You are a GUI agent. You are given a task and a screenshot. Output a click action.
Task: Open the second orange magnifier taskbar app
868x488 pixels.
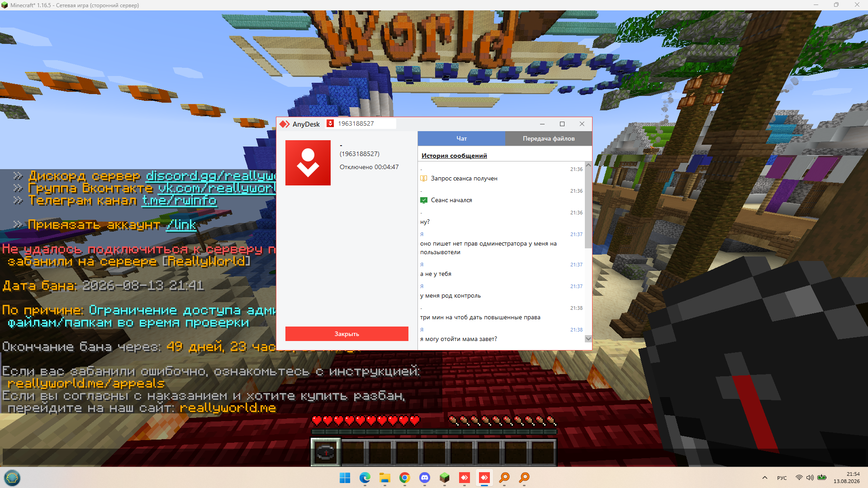[524, 478]
